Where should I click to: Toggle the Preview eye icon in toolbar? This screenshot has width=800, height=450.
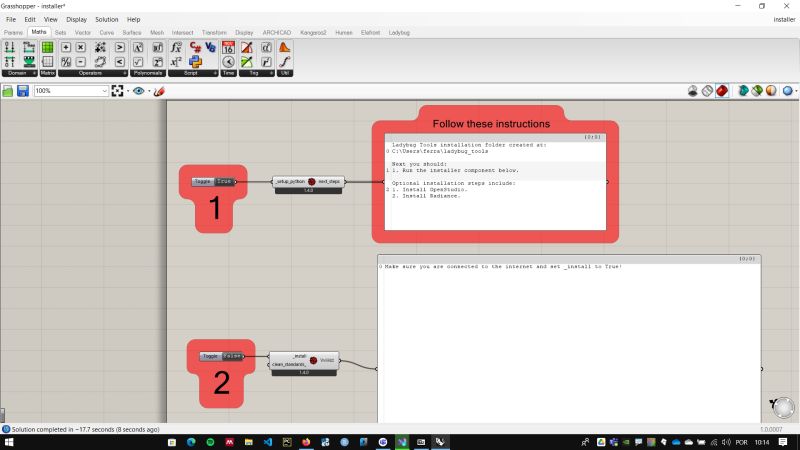click(138, 91)
